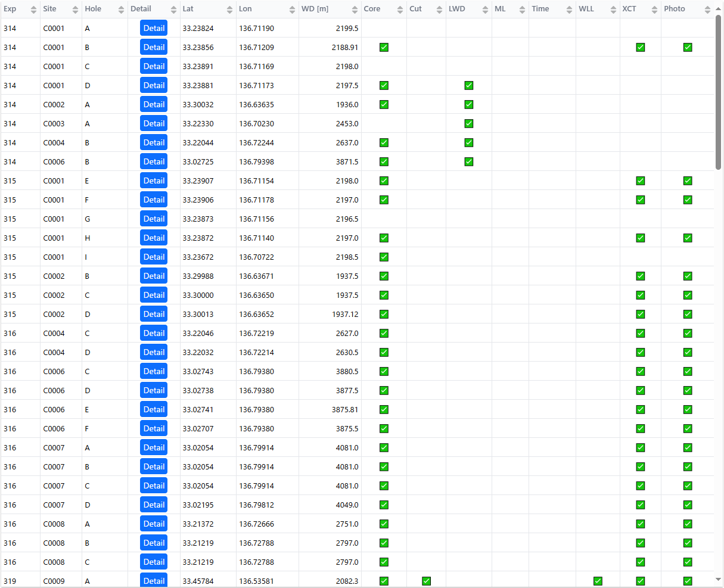Sort by Site column sort arrows
This screenshot has height=588, width=724.
(x=75, y=10)
